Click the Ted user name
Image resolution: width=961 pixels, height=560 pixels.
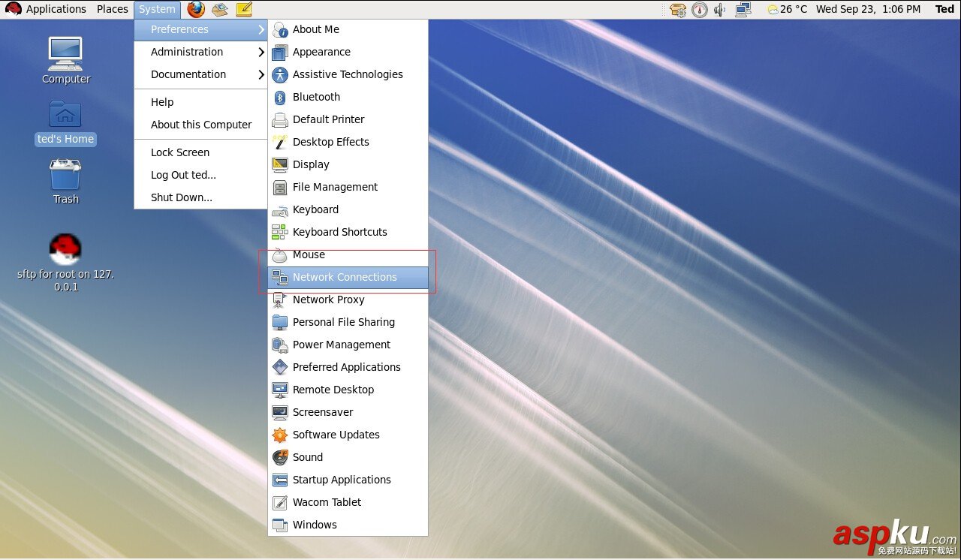[x=944, y=9]
